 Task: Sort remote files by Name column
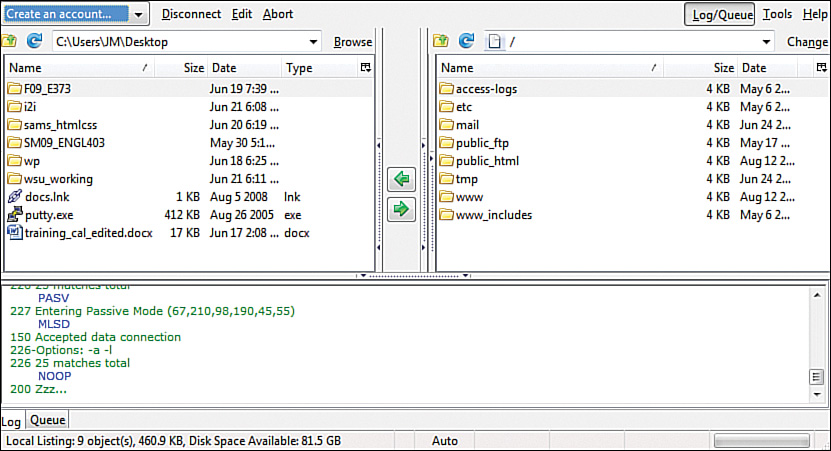coord(550,68)
